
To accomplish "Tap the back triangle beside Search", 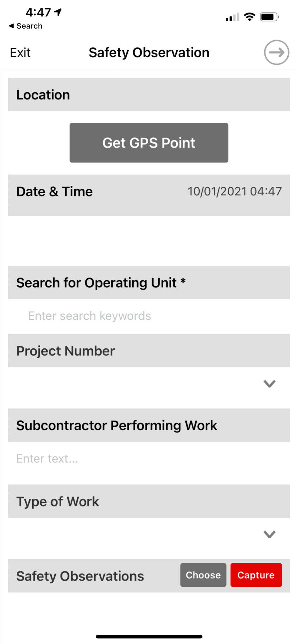I will 11,26.
